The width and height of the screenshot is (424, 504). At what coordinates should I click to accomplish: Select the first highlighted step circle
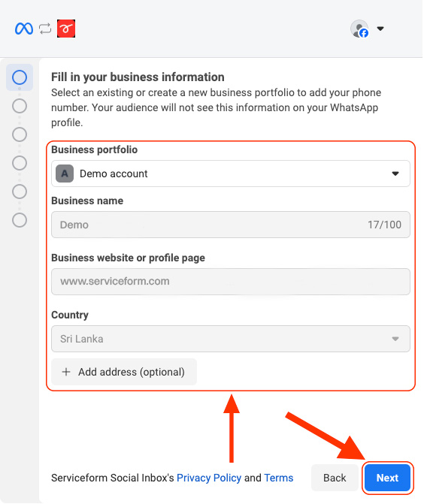pos(20,77)
